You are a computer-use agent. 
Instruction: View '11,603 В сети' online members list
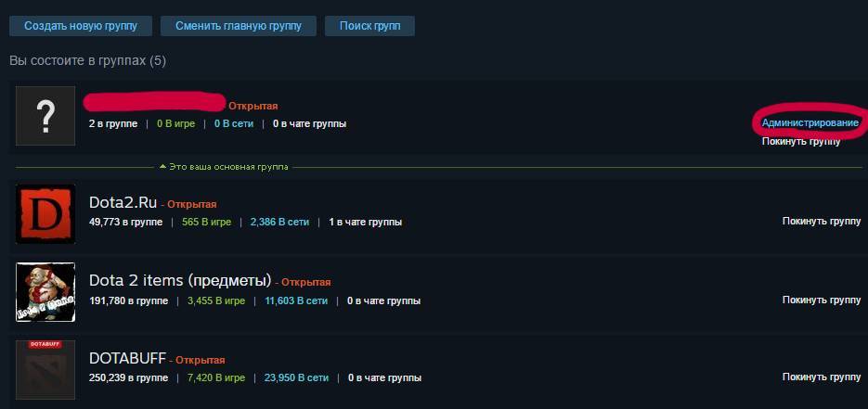pos(296,301)
